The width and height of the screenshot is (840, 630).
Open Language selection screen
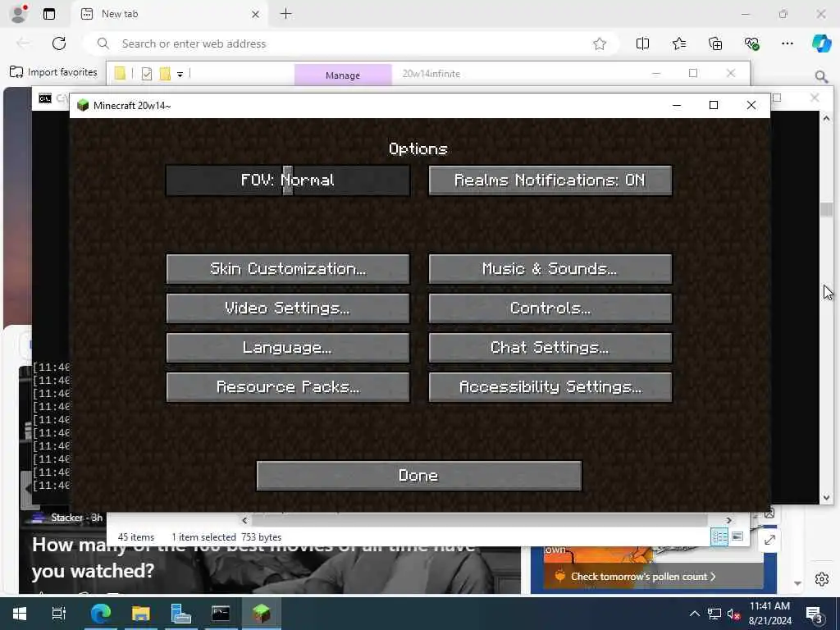pos(288,348)
